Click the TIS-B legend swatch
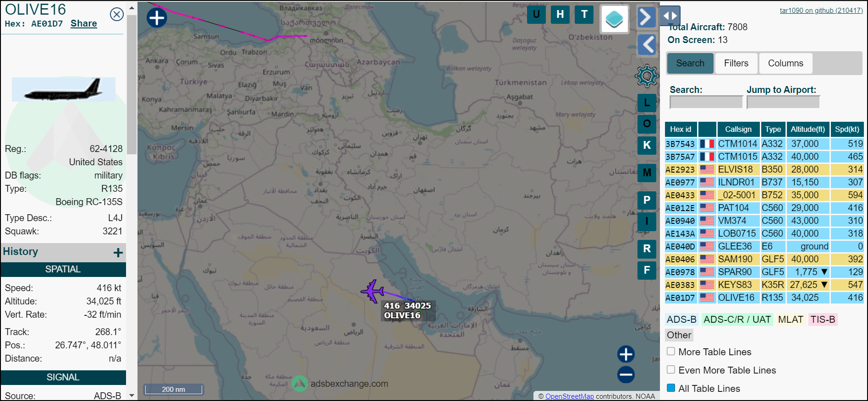 pyautogui.click(x=823, y=320)
